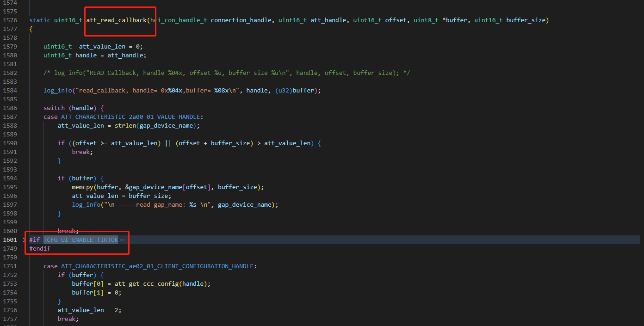Image resolution: width=644 pixels, height=326 pixels.
Task: Click &gap_device_name[offset] in the memcpy line
Action: (168, 187)
